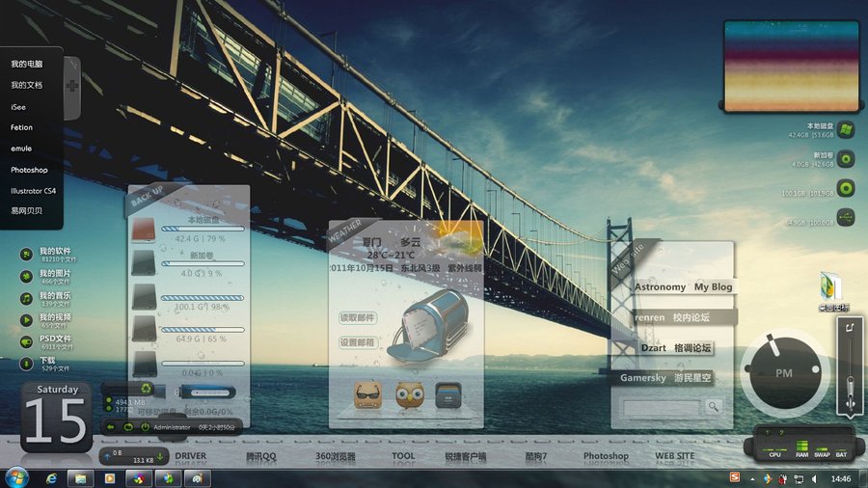Click the red 本地磁盘 drive in Backup panel

point(144,230)
